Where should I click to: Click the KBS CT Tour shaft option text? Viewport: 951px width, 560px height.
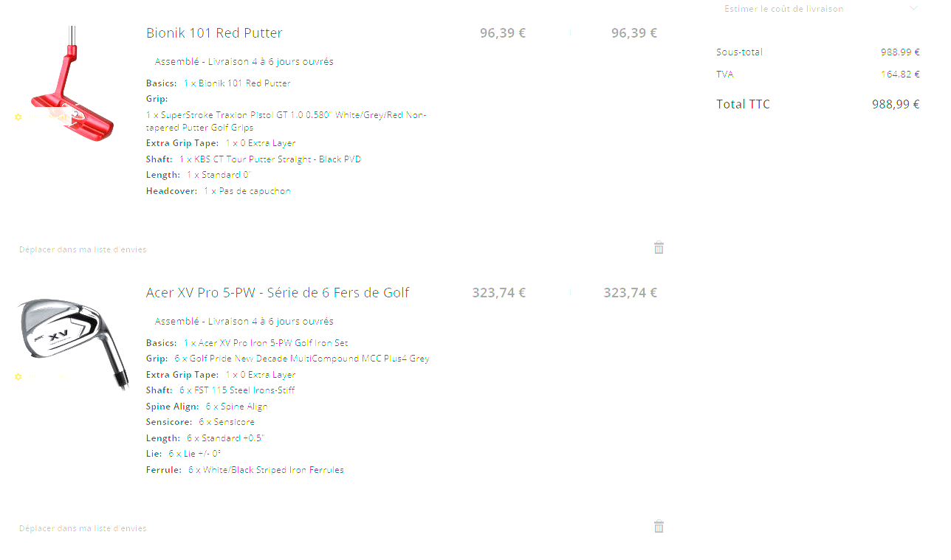[x=269, y=159]
